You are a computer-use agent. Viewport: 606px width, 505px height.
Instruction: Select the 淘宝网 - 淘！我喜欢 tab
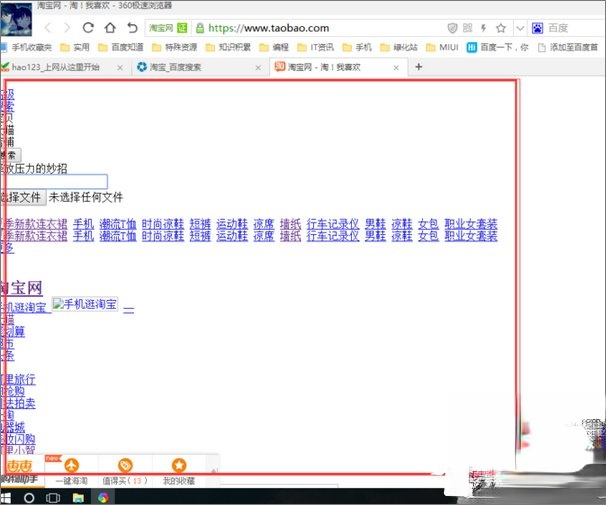coord(324,67)
